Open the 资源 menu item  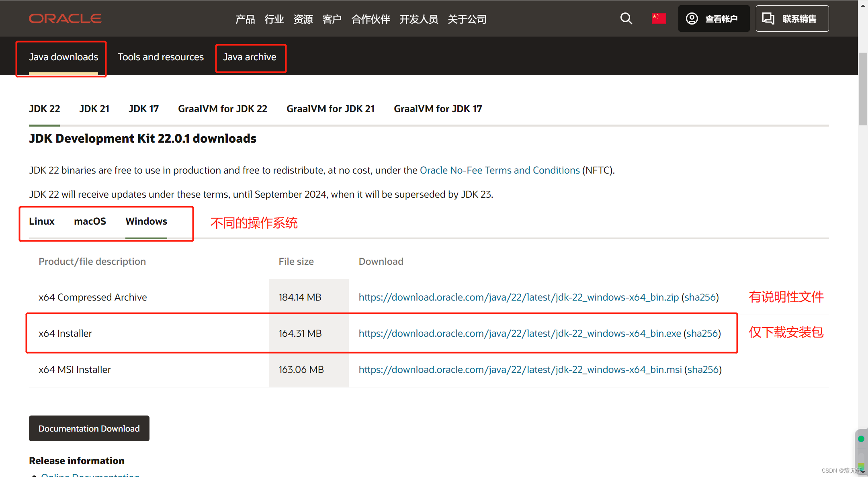coord(303,19)
